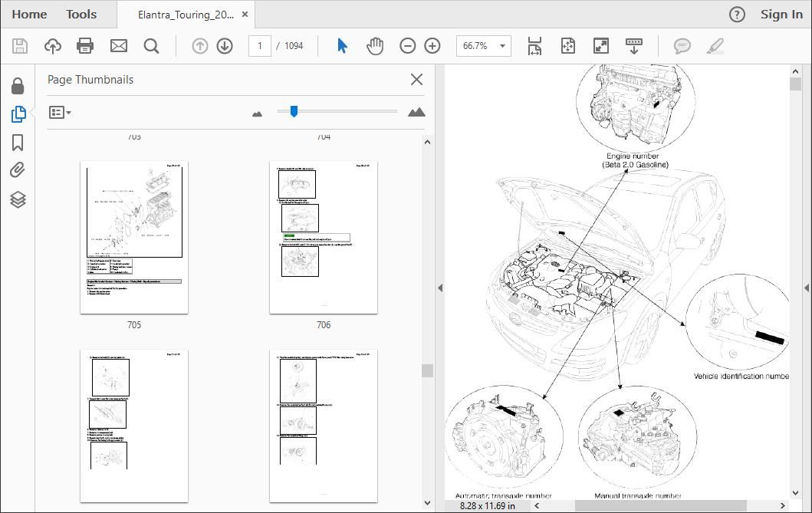
Task: Add a comment sticky note
Action: [682, 46]
